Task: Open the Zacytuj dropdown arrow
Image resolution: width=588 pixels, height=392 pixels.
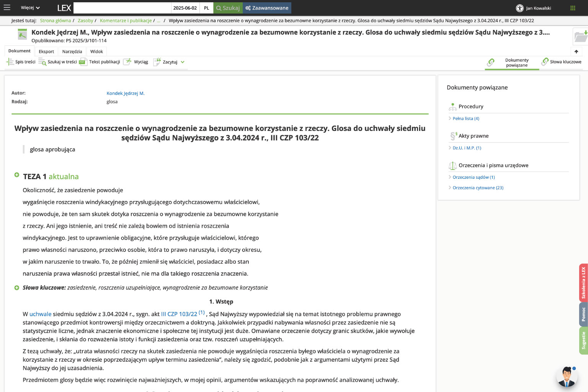Action: [183, 62]
